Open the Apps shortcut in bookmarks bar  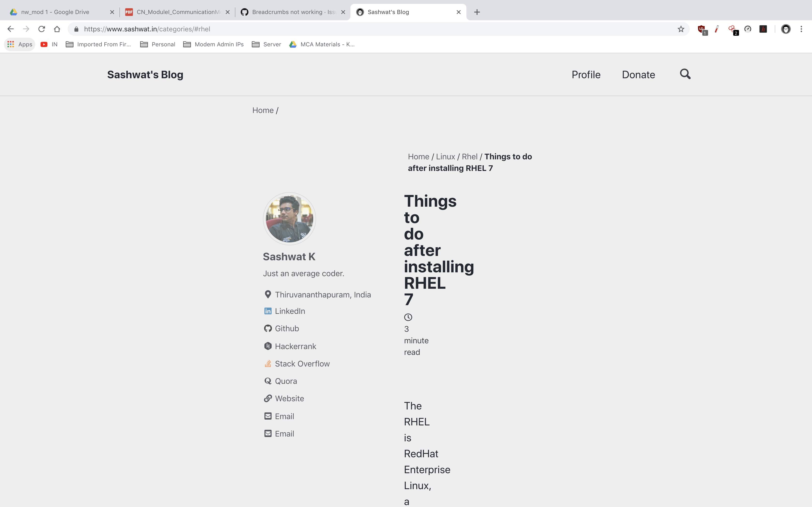tap(19, 44)
